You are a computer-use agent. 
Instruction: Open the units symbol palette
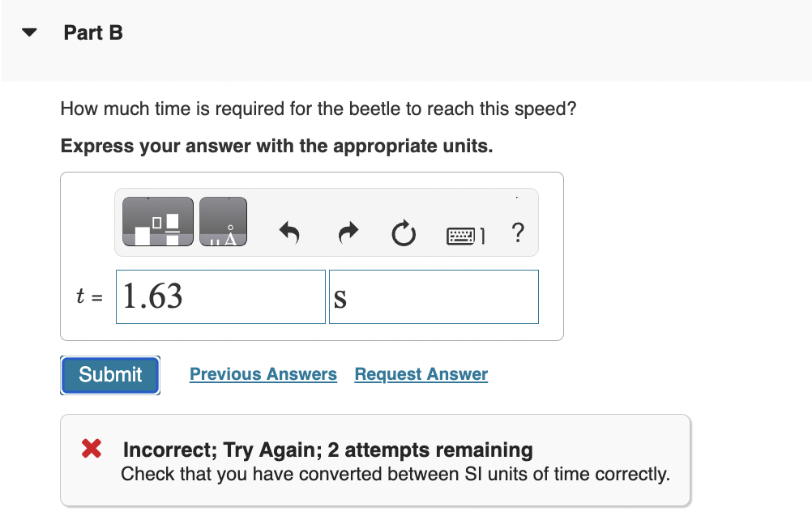pos(222,220)
